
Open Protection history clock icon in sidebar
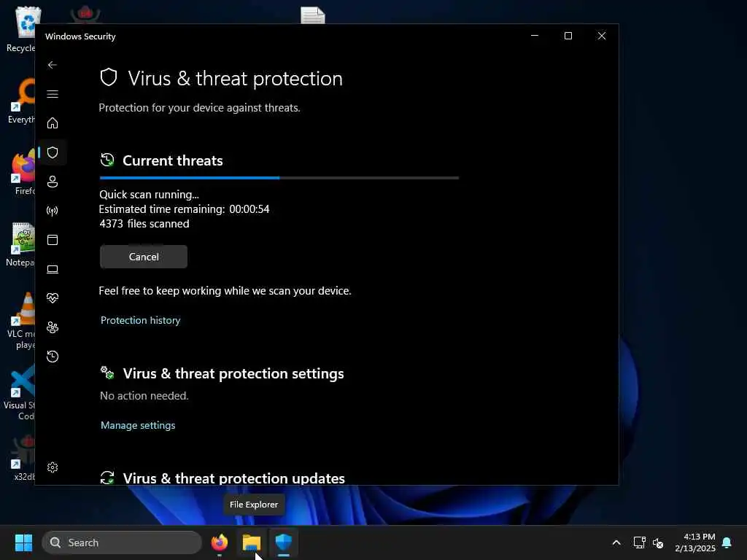(x=53, y=356)
